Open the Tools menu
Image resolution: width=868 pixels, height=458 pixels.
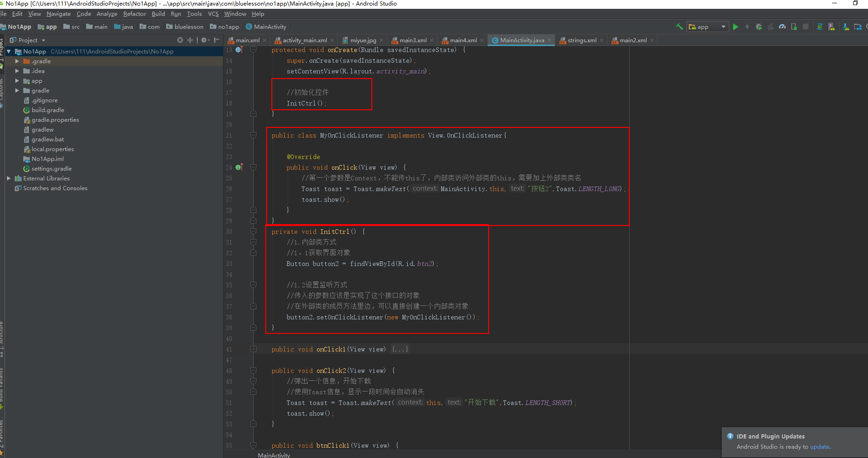[195, 14]
